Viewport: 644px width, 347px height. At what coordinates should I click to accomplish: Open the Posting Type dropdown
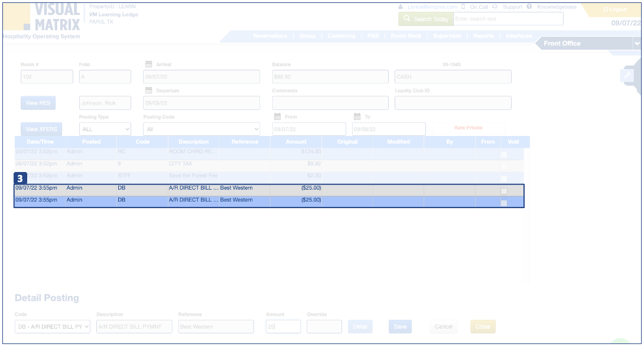pos(105,129)
